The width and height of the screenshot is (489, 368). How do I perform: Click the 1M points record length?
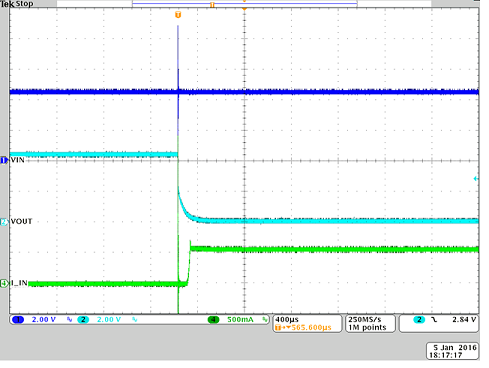pyautogui.click(x=367, y=328)
